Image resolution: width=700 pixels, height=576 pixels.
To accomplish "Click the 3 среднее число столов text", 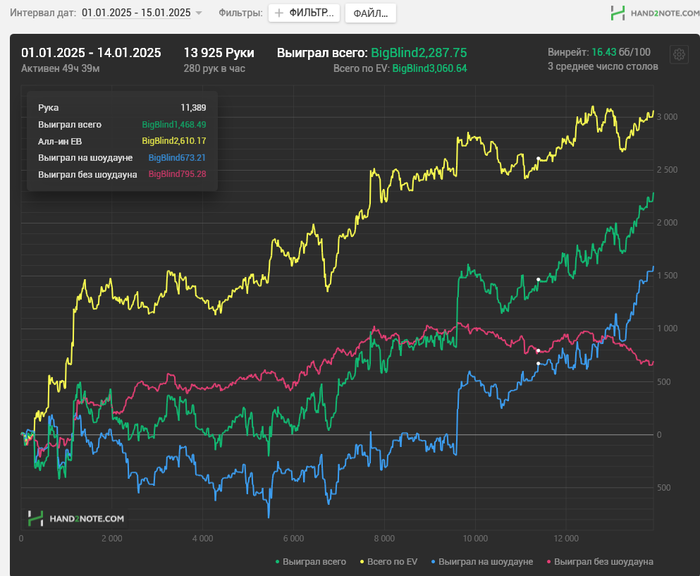I will tap(603, 67).
